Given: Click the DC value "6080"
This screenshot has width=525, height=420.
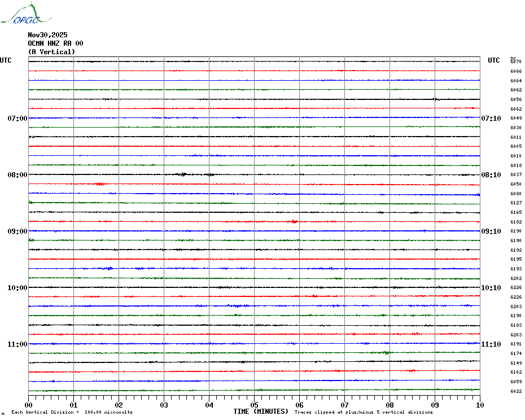Looking at the screenshot, I should click(x=516, y=194).
